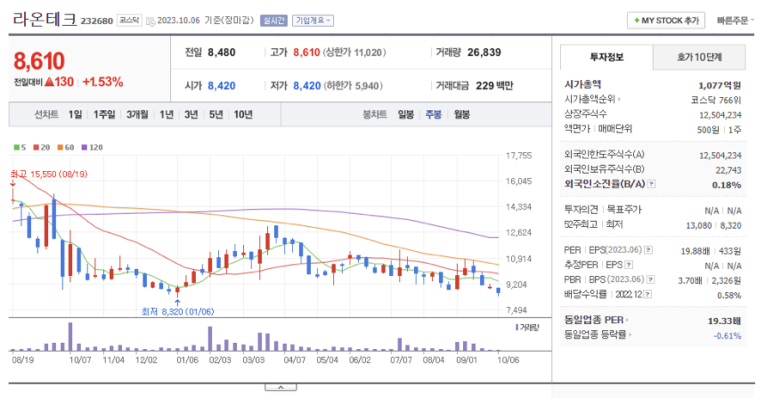The height and width of the screenshot is (398, 773).
Task: Switch candle chart to 주봉
Action: (x=434, y=114)
